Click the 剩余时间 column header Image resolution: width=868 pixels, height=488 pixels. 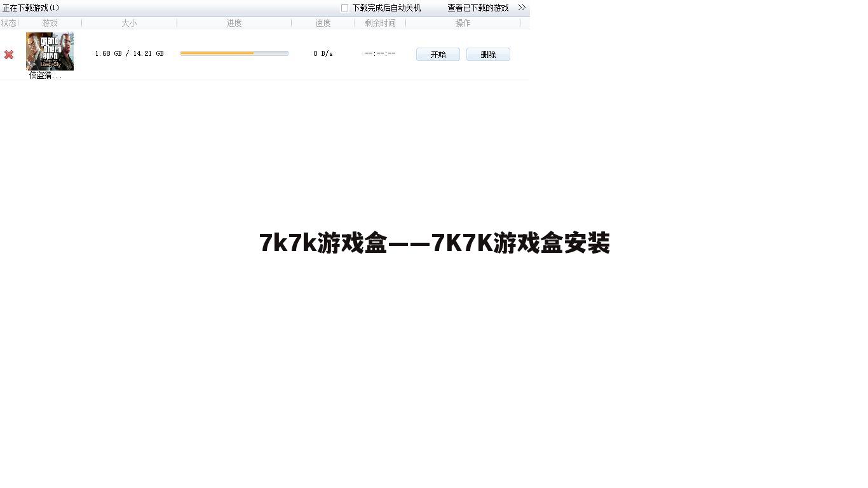pyautogui.click(x=380, y=23)
